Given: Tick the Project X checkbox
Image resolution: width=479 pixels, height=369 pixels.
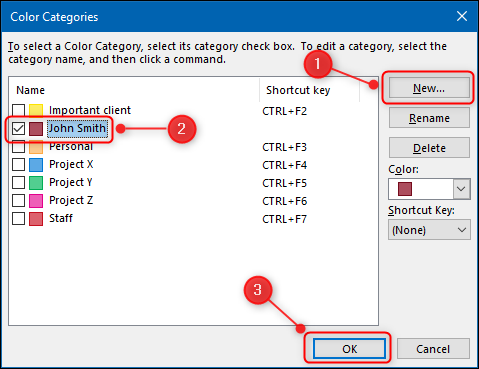Looking at the screenshot, I should (x=18, y=165).
